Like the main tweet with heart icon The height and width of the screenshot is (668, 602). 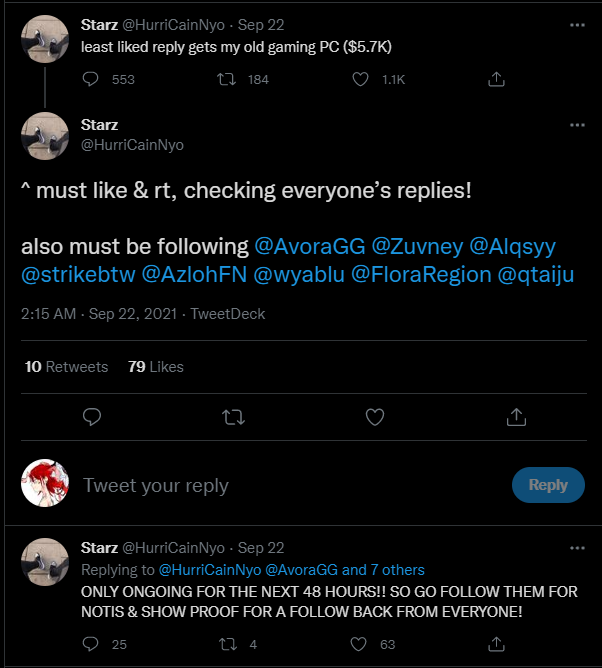[375, 415]
